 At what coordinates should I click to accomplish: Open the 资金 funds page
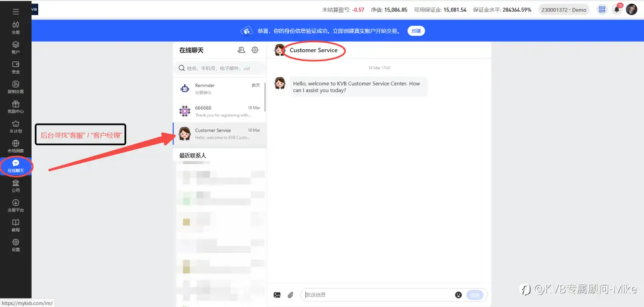click(16, 67)
